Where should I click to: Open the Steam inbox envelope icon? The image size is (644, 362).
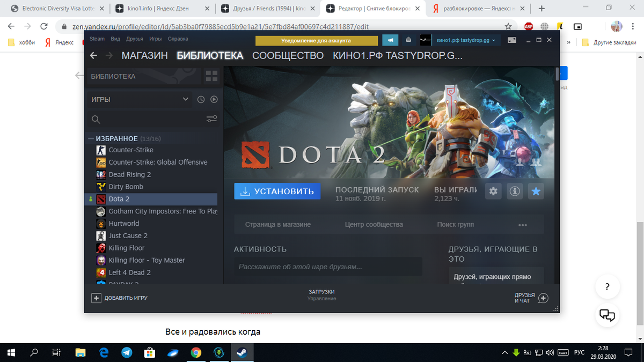408,40
